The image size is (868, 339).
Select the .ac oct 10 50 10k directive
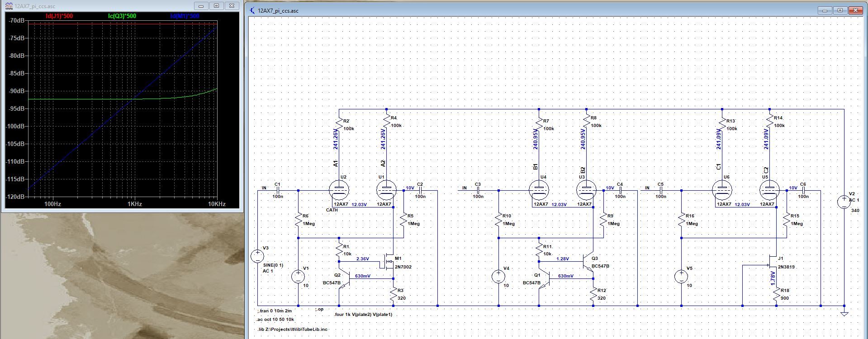coord(275,320)
